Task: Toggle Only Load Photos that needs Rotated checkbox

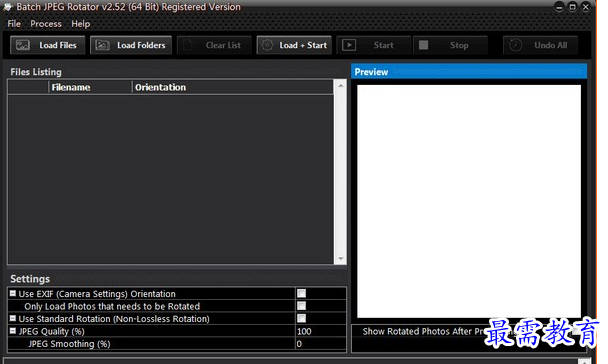Action: point(301,306)
